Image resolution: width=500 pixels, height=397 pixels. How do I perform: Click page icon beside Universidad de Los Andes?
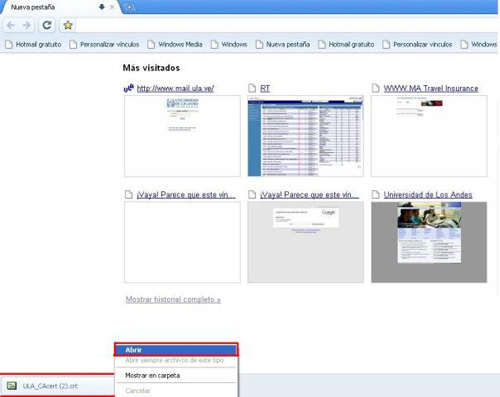pyautogui.click(x=376, y=195)
